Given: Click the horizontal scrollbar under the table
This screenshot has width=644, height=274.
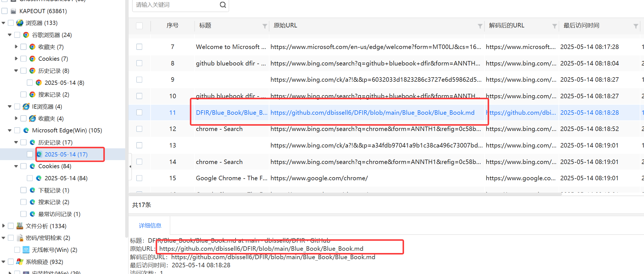Looking at the screenshot, I should coord(345,194).
